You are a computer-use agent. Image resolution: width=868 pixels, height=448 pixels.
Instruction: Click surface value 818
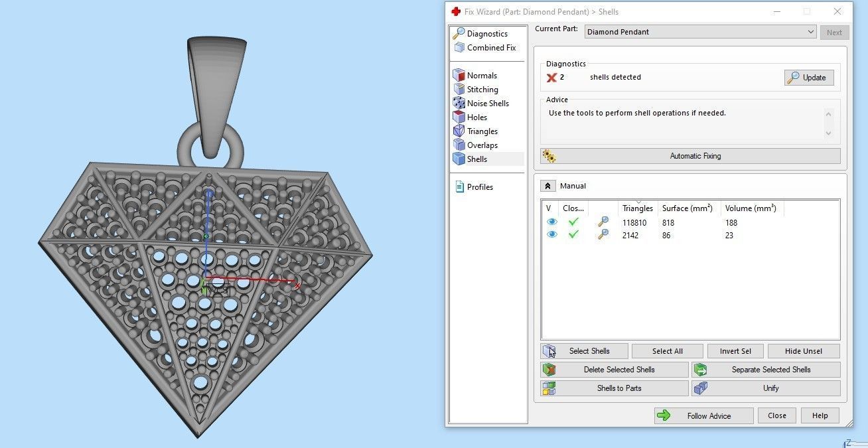pyautogui.click(x=668, y=223)
